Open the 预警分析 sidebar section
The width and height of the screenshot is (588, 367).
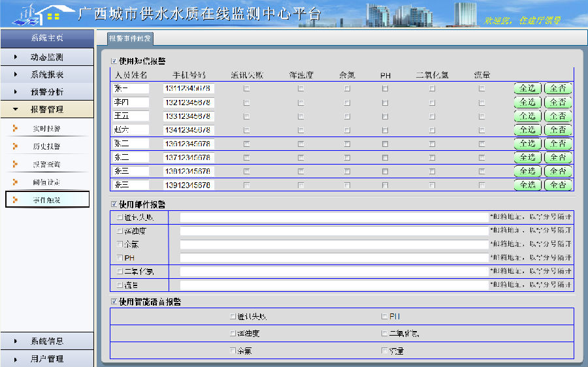(x=47, y=92)
